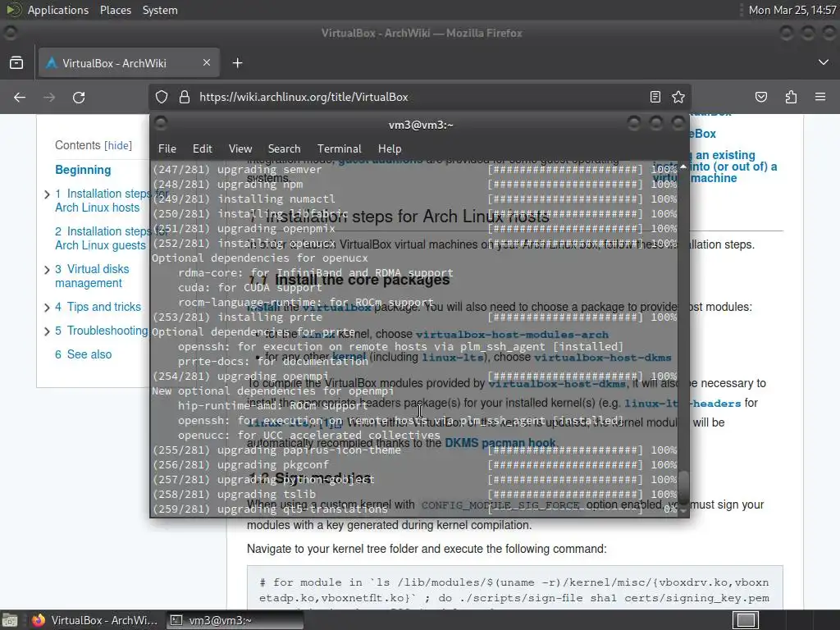The height and width of the screenshot is (630, 840).
Task: Click the Firefox forward arrow button
Action: [x=49, y=98]
